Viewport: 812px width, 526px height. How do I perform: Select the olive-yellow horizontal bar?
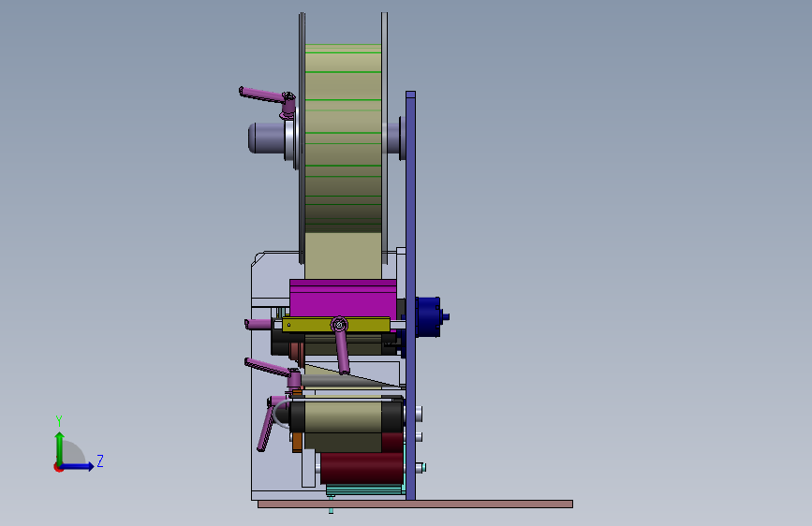[336, 325]
